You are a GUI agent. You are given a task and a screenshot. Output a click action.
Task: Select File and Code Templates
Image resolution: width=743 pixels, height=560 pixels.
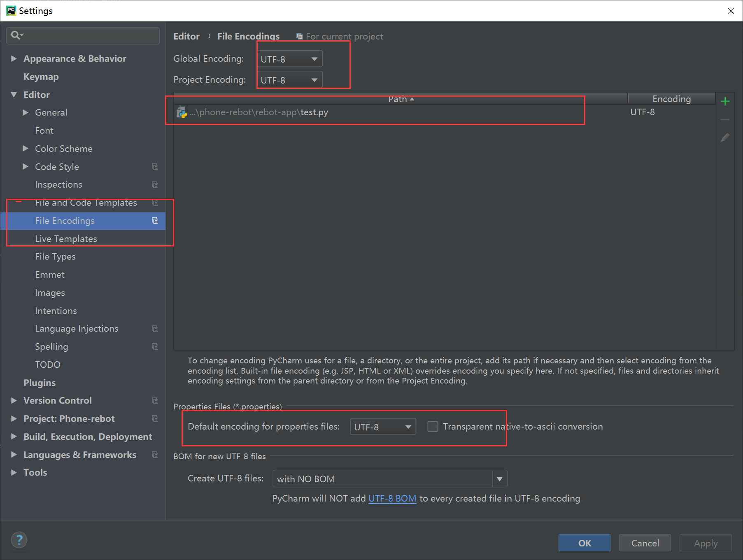pyautogui.click(x=86, y=203)
